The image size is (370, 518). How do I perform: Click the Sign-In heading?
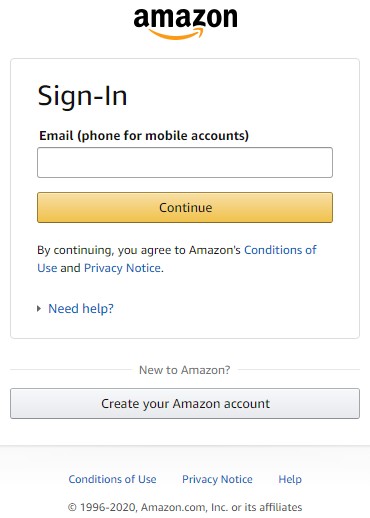pyautogui.click(x=82, y=96)
